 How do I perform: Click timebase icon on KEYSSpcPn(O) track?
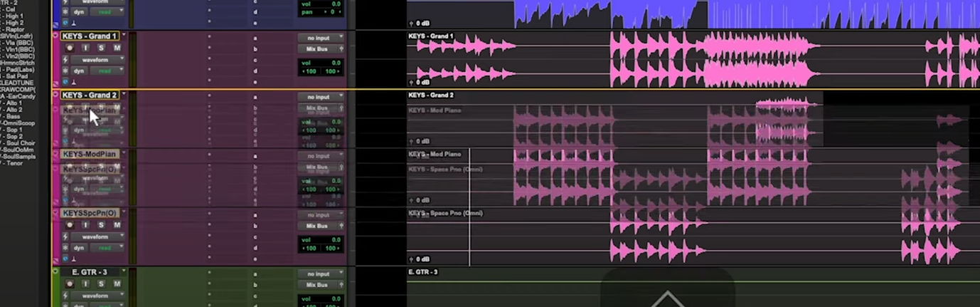point(65,259)
